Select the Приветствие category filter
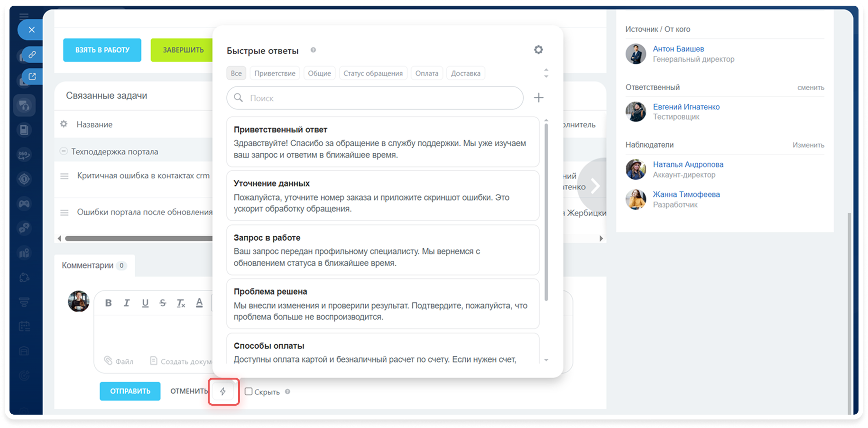 pos(275,73)
